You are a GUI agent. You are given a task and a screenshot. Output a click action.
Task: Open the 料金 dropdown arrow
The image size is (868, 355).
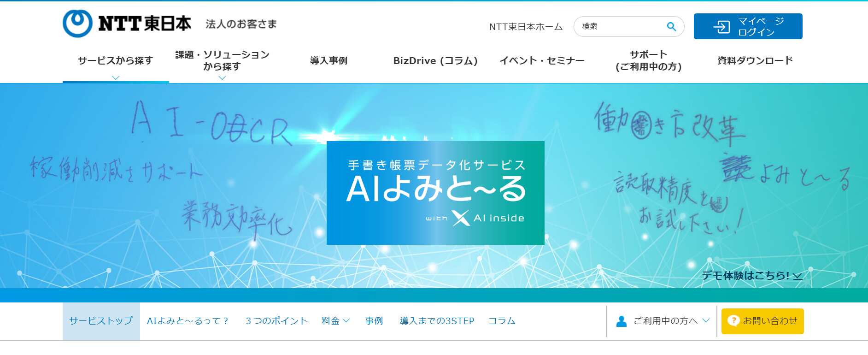click(346, 320)
